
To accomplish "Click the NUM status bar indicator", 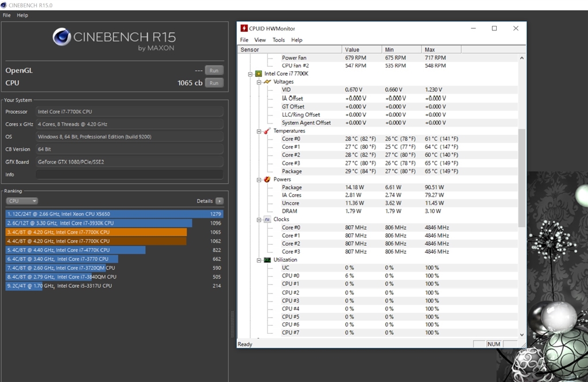I will point(493,344).
